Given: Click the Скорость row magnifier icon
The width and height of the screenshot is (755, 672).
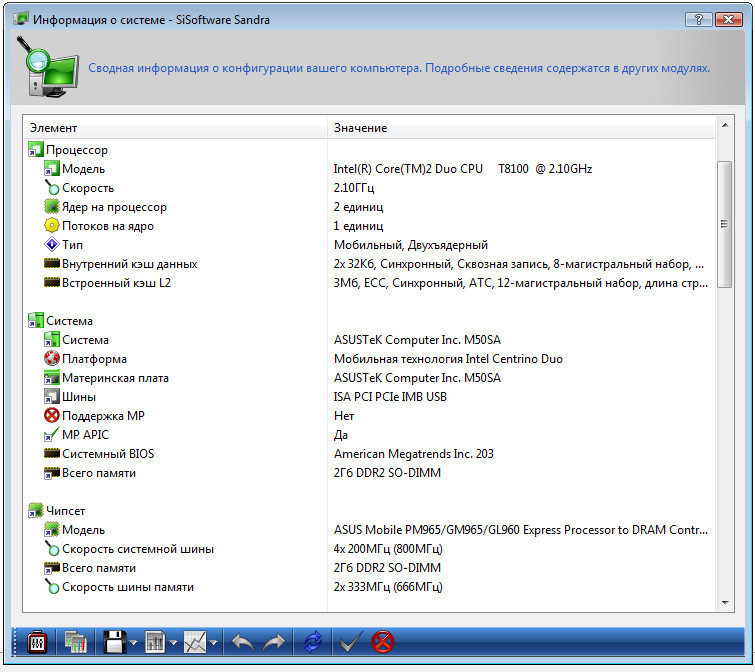Looking at the screenshot, I should pyautogui.click(x=52, y=188).
